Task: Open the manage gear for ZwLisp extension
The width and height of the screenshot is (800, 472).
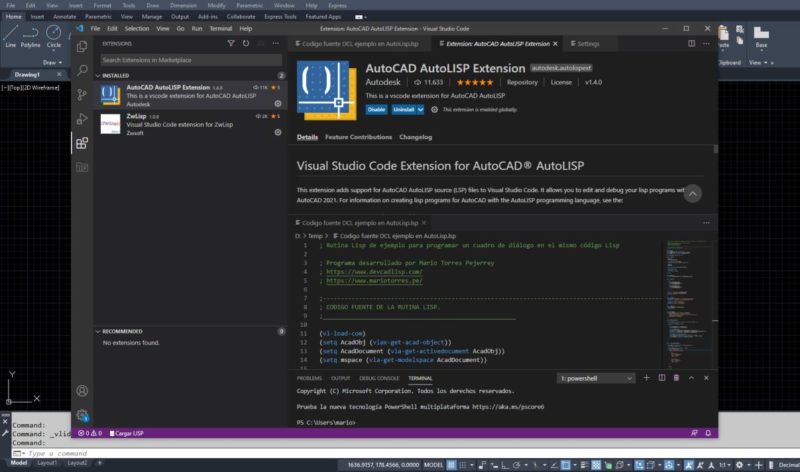Action: pyautogui.click(x=278, y=131)
